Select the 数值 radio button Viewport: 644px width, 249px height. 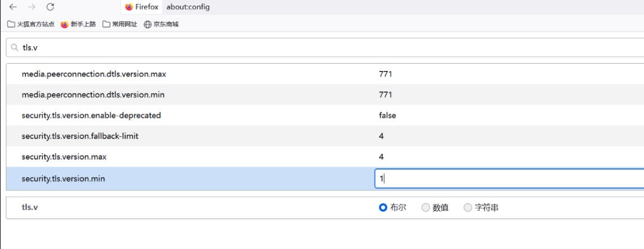pyautogui.click(x=425, y=207)
